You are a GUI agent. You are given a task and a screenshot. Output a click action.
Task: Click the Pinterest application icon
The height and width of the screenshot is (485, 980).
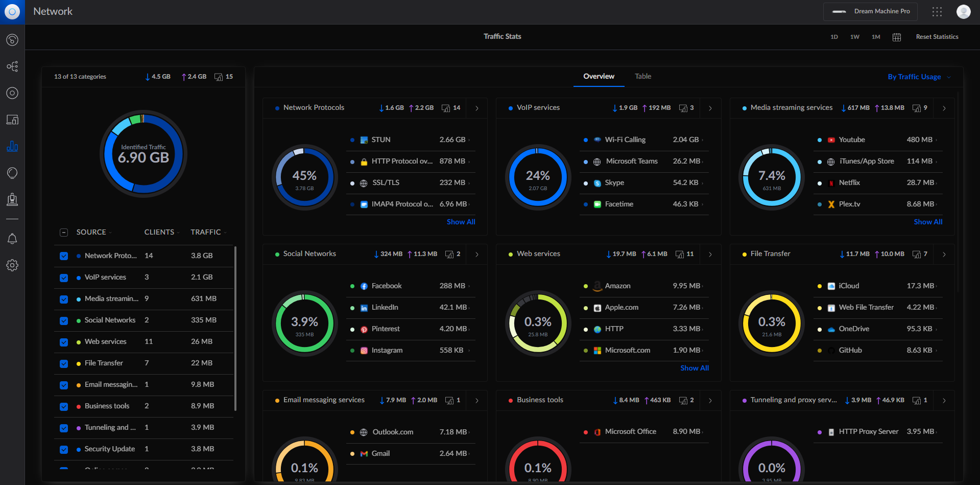pos(364,329)
